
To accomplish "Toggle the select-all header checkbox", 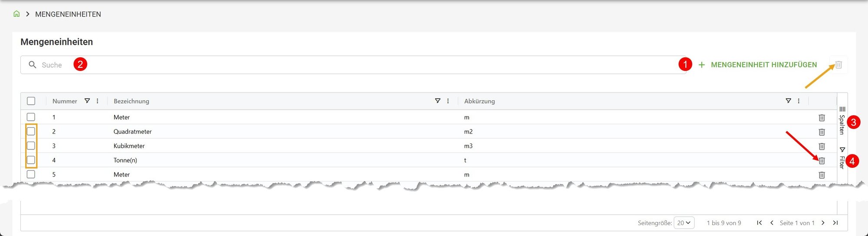I will [x=31, y=101].
